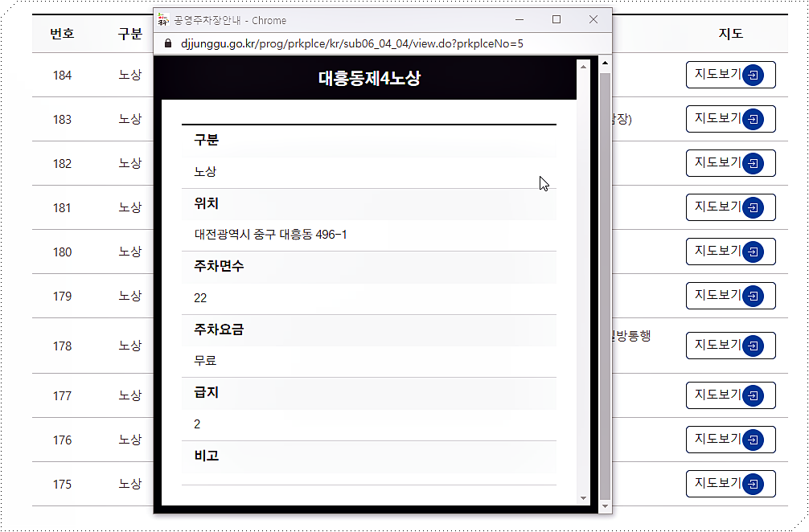Click the blue map-link icon on row 184's button
Screen dimensions: 809x532
click(x=753, y=75)
